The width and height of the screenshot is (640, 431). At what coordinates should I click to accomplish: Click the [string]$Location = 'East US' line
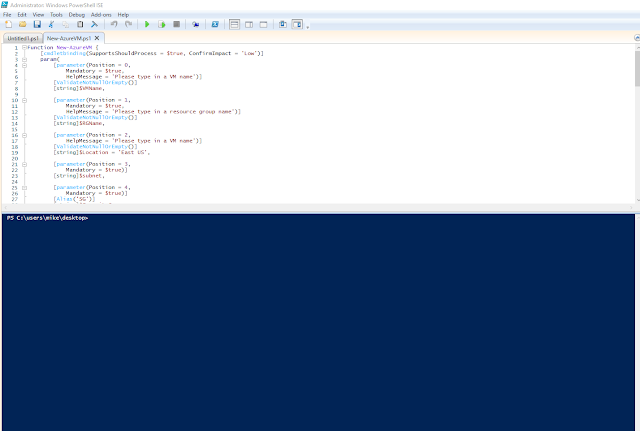[x=102, y=152]
